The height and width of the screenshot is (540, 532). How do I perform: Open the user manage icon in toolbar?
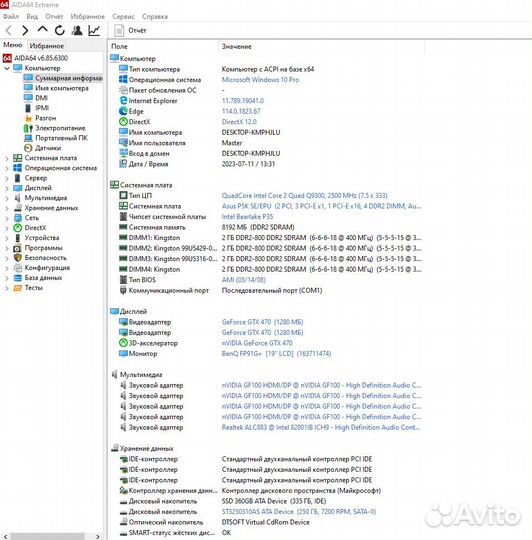(x=77, y=31)
